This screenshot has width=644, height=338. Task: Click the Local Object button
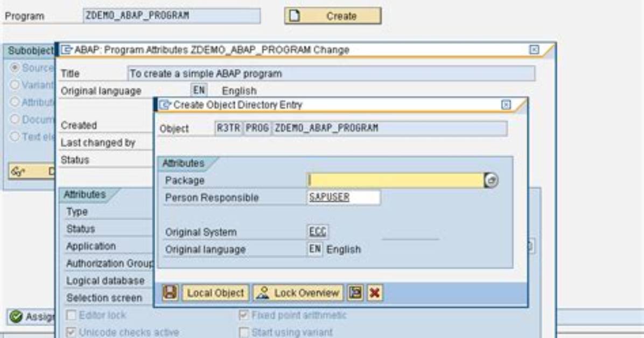(x=215, y=293)
